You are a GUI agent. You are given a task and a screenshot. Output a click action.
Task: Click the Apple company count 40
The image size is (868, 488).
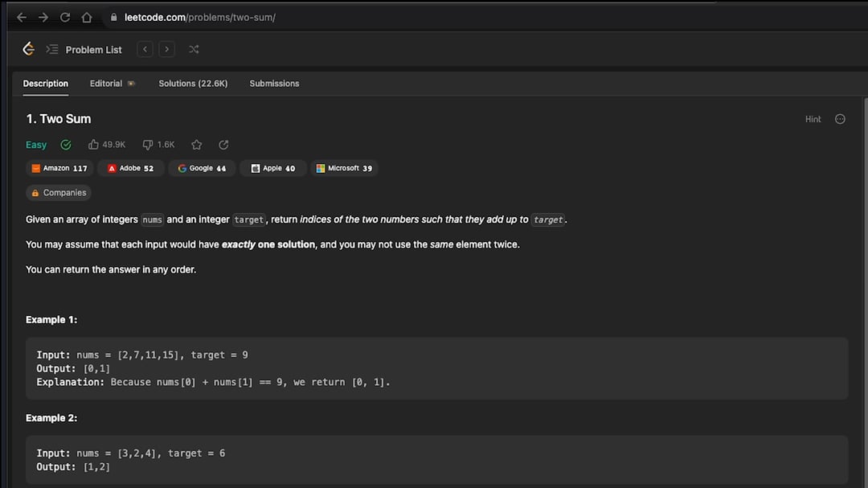click(291, 168)
